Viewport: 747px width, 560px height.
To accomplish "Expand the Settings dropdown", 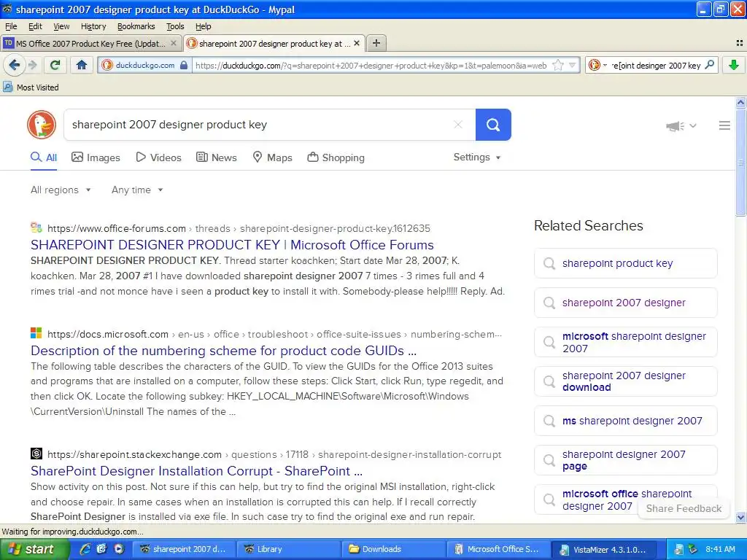I will 477,157.
